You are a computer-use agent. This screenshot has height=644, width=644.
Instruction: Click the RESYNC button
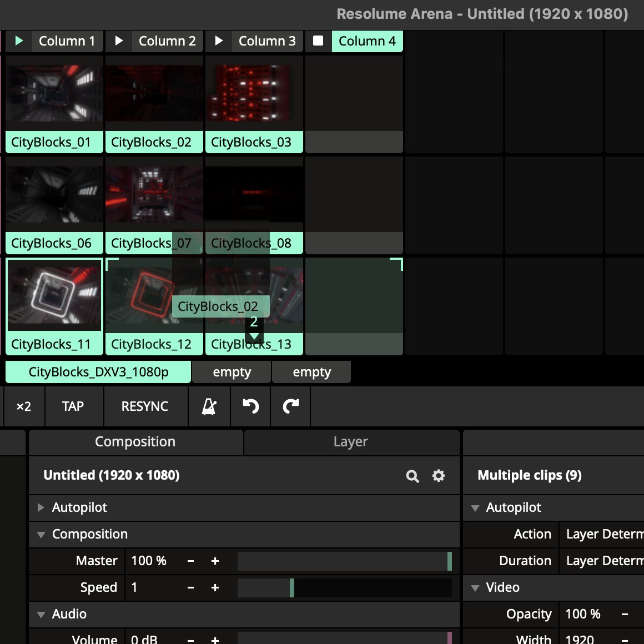pyautogui.click(x=145, y=406)
